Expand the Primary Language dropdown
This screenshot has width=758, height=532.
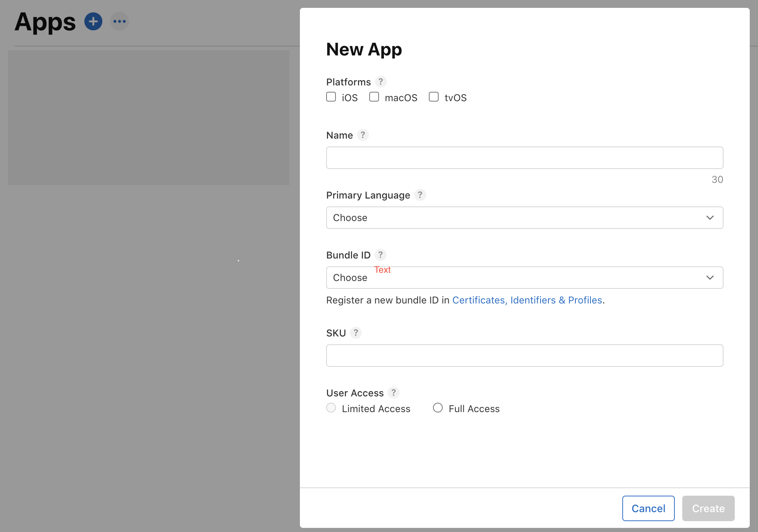click(x=525, y=218)
